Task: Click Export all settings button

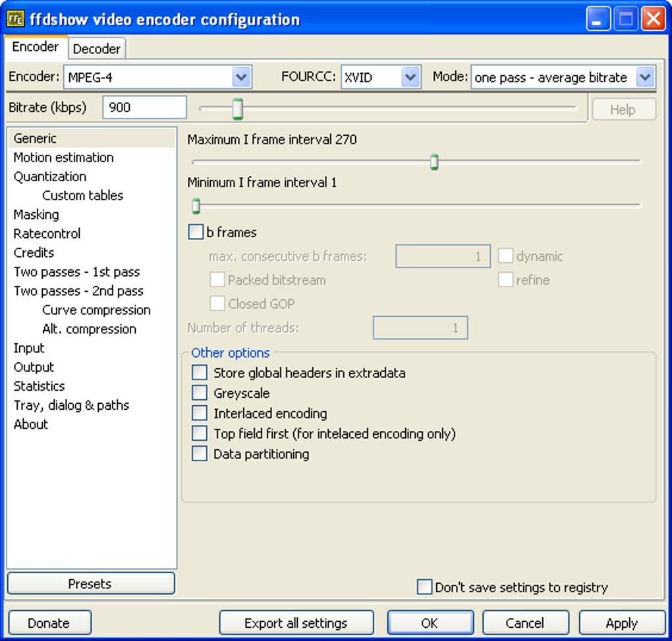Action: (x=296, y=623)
